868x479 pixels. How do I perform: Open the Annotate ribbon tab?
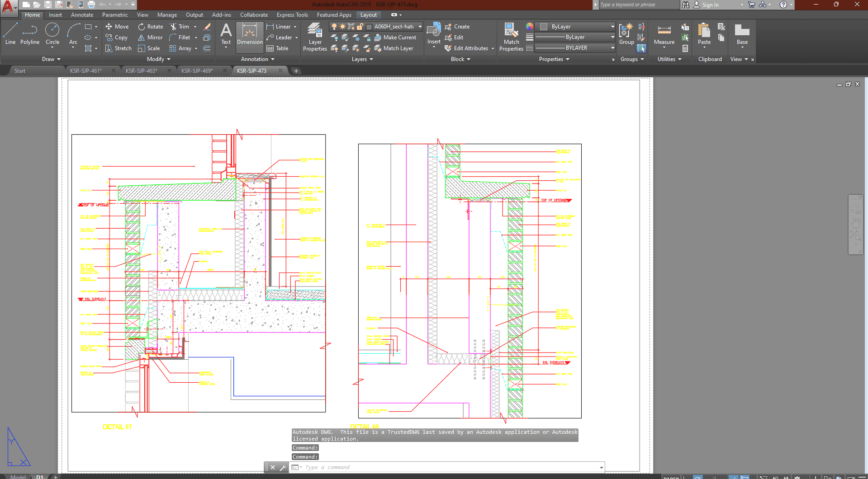coord(82,15)
